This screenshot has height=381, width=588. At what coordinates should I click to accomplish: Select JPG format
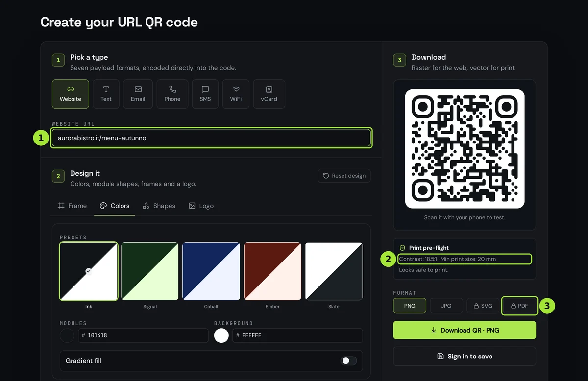click(446, 306)
